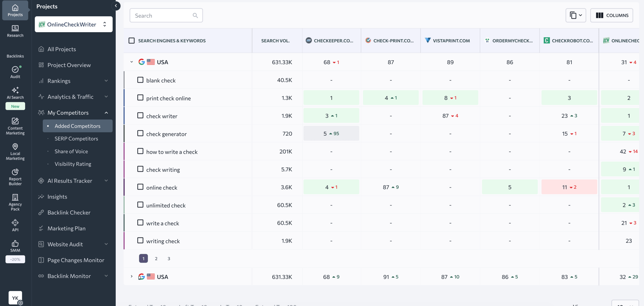Click the API sidebar icon

click(x=15, y=224)
